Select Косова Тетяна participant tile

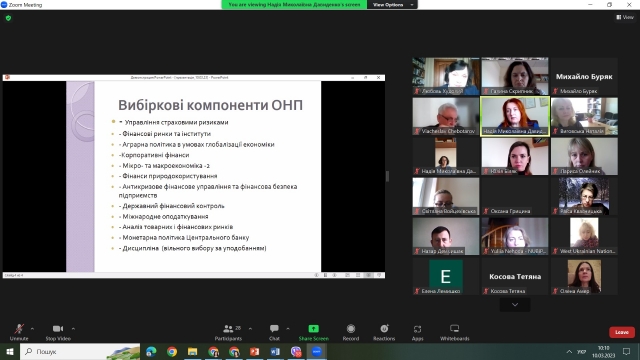click(x=515, y=276)
